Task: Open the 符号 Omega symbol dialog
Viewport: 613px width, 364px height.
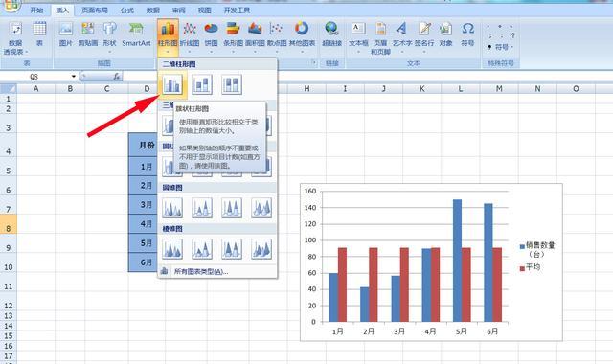Action: point(467,34)
